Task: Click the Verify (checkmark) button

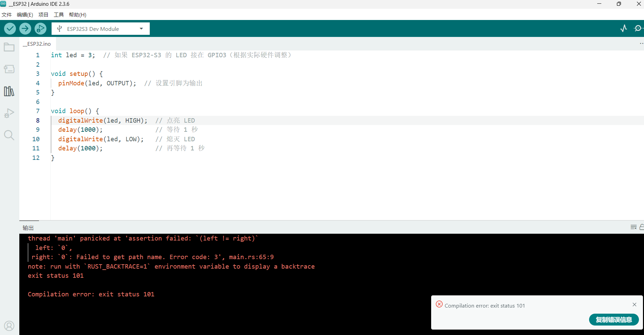Action: pos(10,29)
